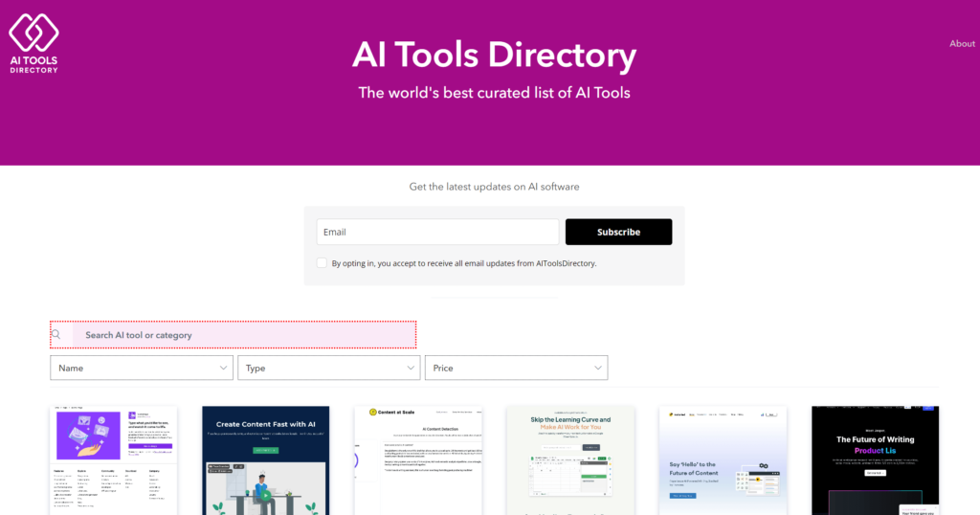The height and width of the screenshot is (515, 980).
Task: Open the Create Content Fast with AI card
Action: (266, 460)
